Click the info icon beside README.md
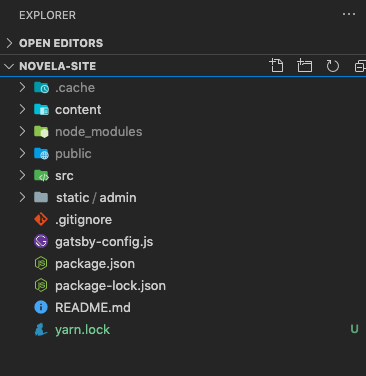 tap(41, 307)
